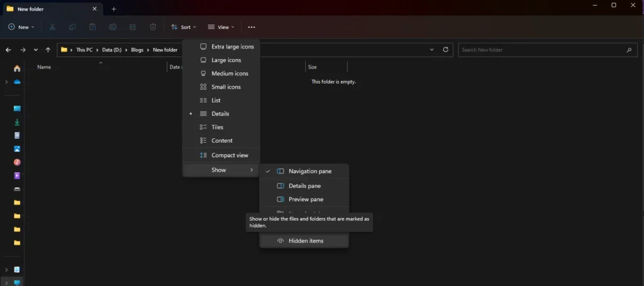
Task: Open Videos icon in the sidebar
Action: 17,175
